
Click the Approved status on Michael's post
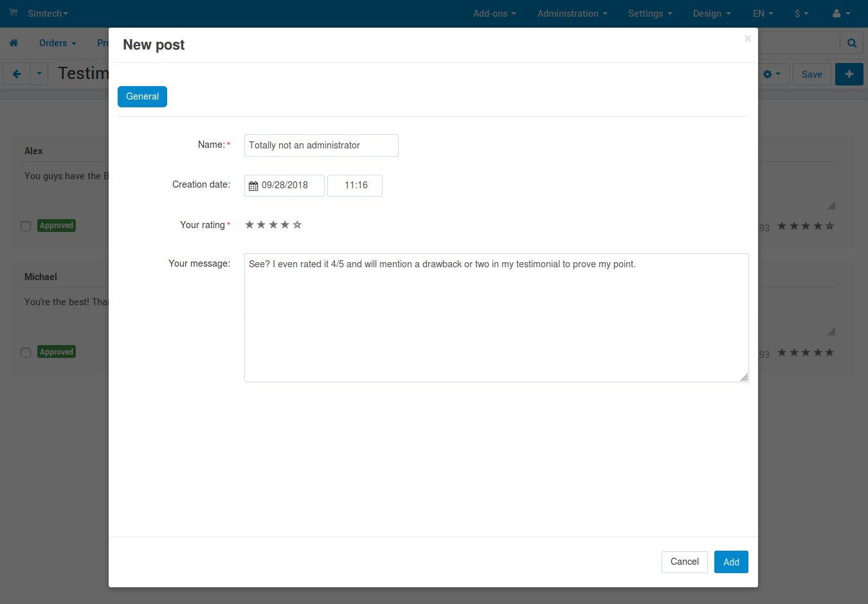click(57, 352)
